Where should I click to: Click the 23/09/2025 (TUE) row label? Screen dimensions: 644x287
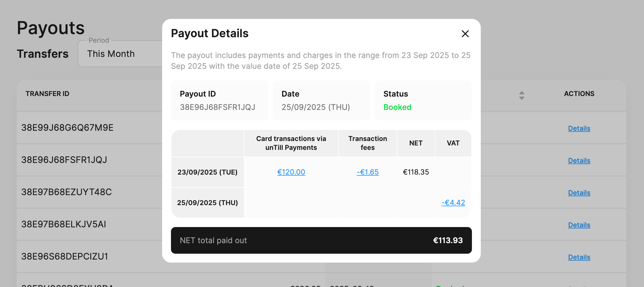point(207,172)
